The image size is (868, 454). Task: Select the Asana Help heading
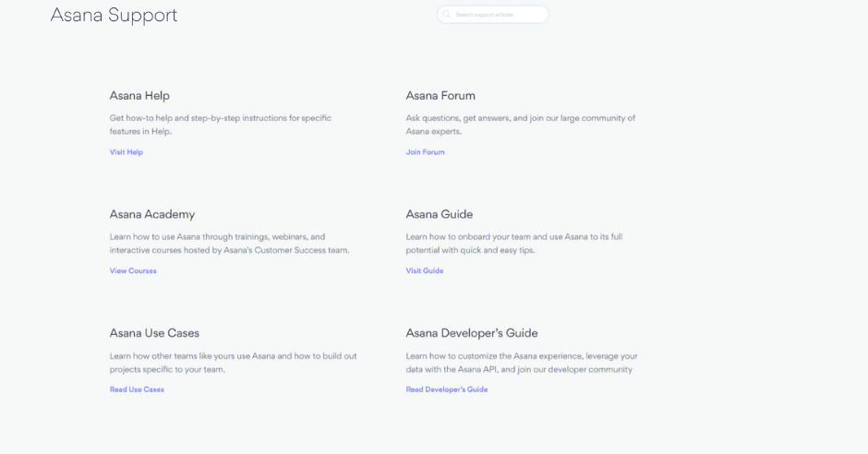[x=139, y=96]
